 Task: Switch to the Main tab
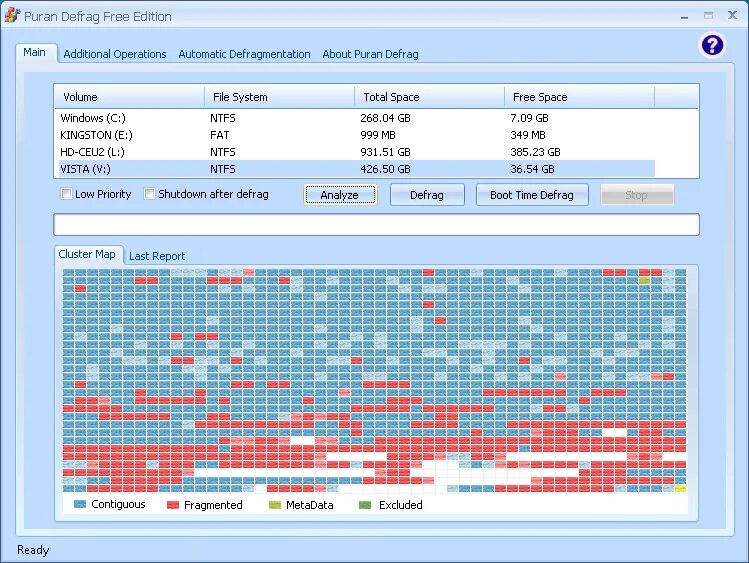34,53
